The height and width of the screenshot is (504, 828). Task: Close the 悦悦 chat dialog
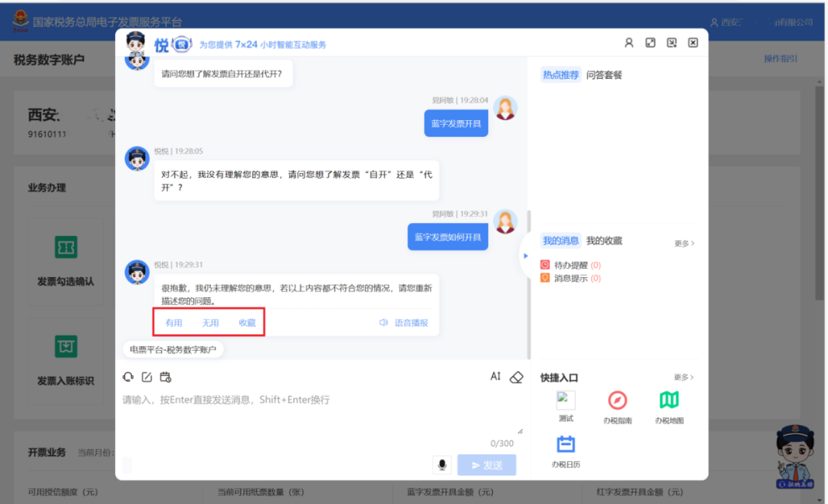click(693, 43)
